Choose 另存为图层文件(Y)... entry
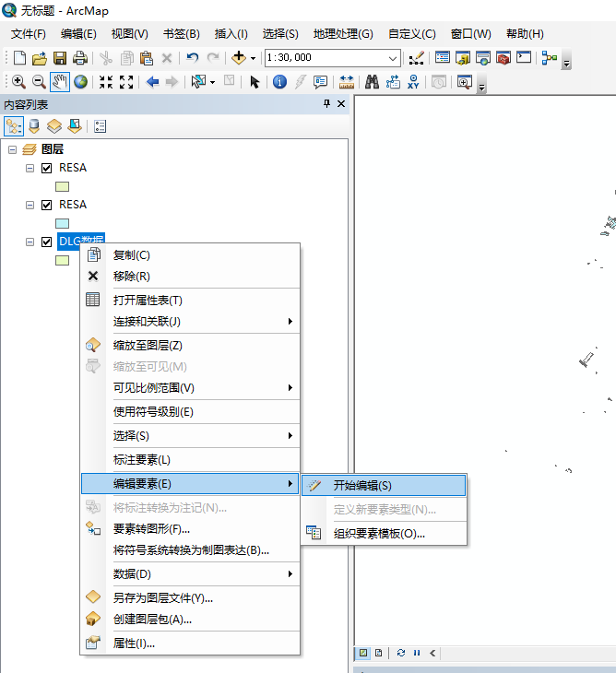The image size is (616, 673). click(190, 598)
